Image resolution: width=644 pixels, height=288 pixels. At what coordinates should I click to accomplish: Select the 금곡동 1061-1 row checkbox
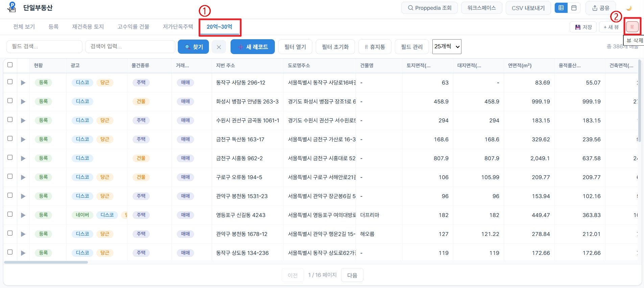[x=10, y=120]
